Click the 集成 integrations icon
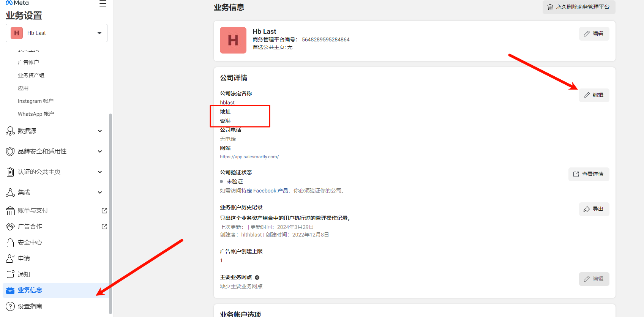 (x=10, y=192)
